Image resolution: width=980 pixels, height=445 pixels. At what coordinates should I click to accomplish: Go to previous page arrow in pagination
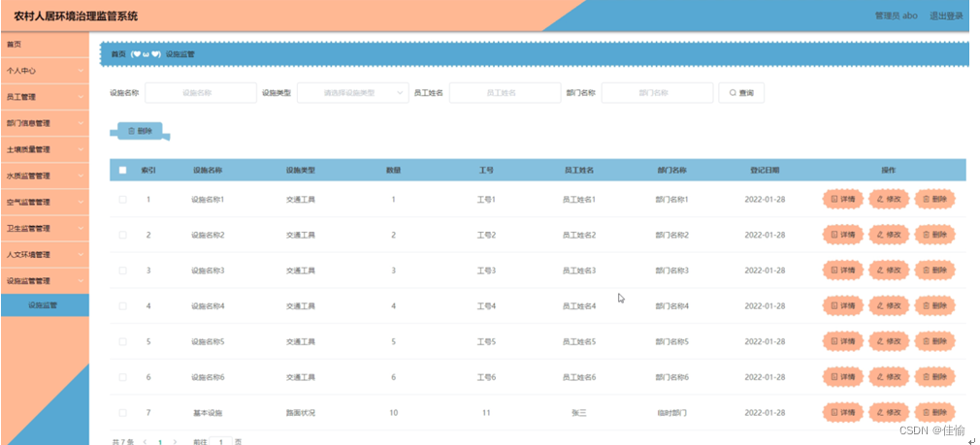pyautogui.click(x=145, y=442)
